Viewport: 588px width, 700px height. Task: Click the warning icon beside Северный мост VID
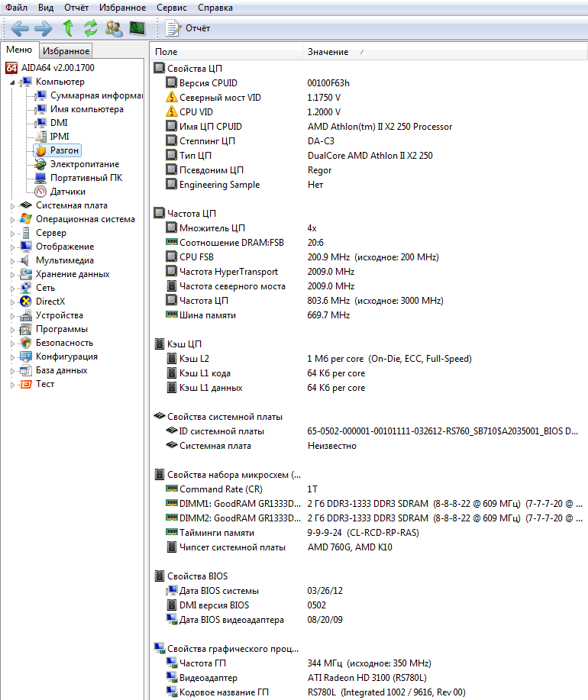click(172, 97)
